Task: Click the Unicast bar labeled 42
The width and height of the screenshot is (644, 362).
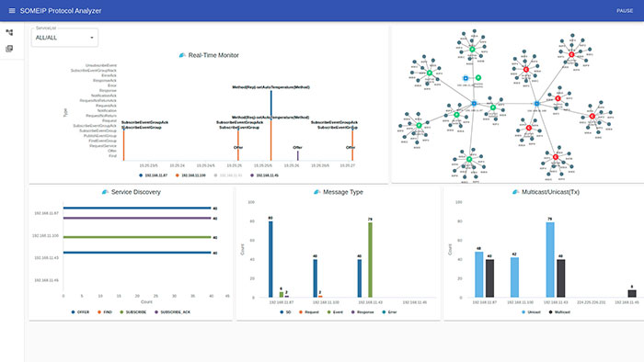Action: click(x=514, y=277)
